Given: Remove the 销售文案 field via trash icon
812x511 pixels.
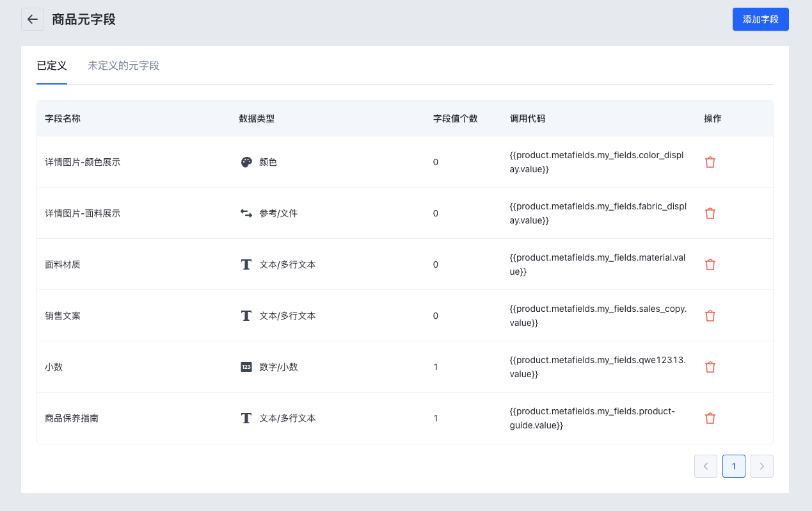Looking at the screenshot, I should 710,316.
